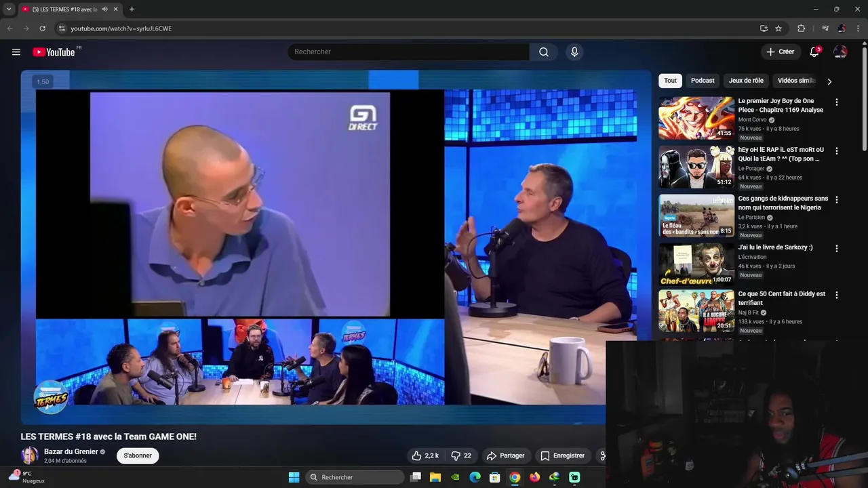Open Mont Corvo channel link
868x488 pixels.
752,120
